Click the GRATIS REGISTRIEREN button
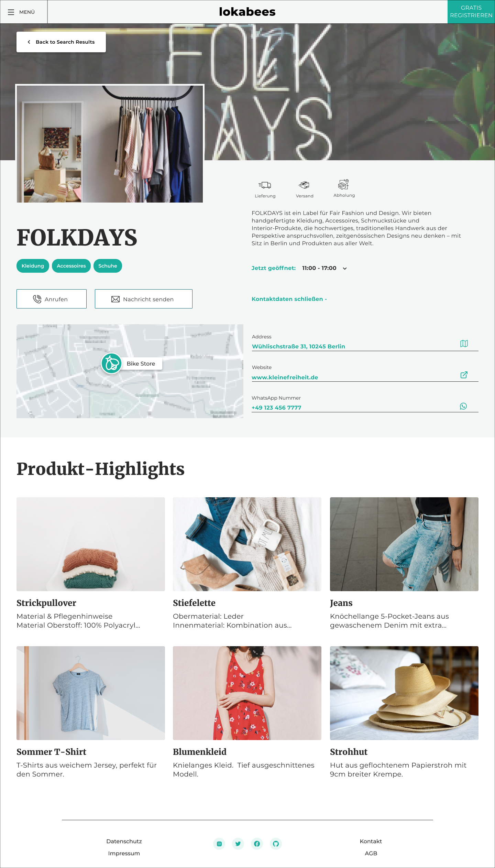This screenshot has height=868, width=495. [471, 12]
